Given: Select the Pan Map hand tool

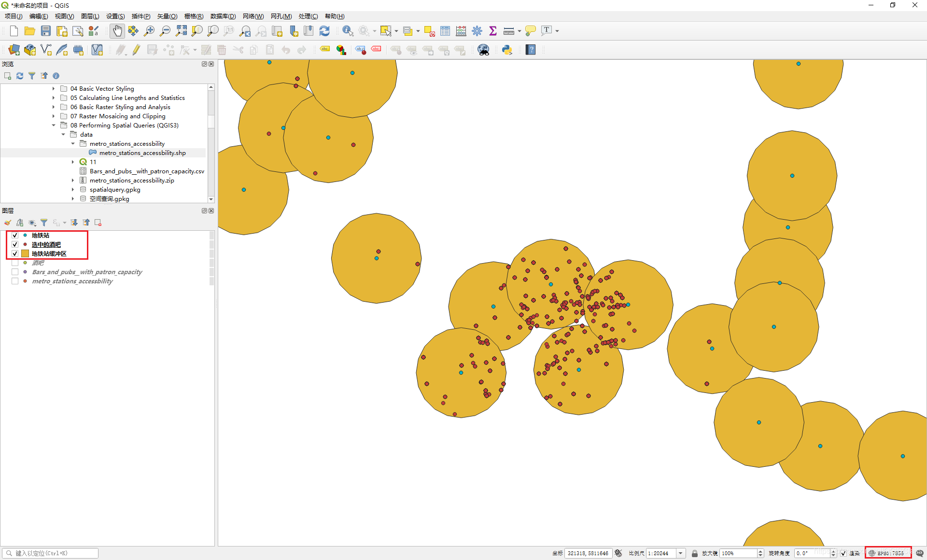Looking at the screenshot, I should click(x=117, y=31).
